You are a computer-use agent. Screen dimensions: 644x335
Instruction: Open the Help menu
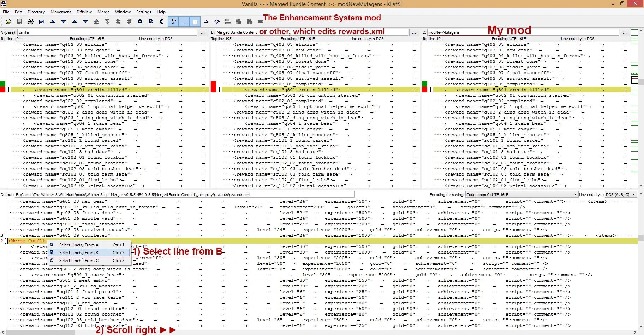[x=161, y=12]
